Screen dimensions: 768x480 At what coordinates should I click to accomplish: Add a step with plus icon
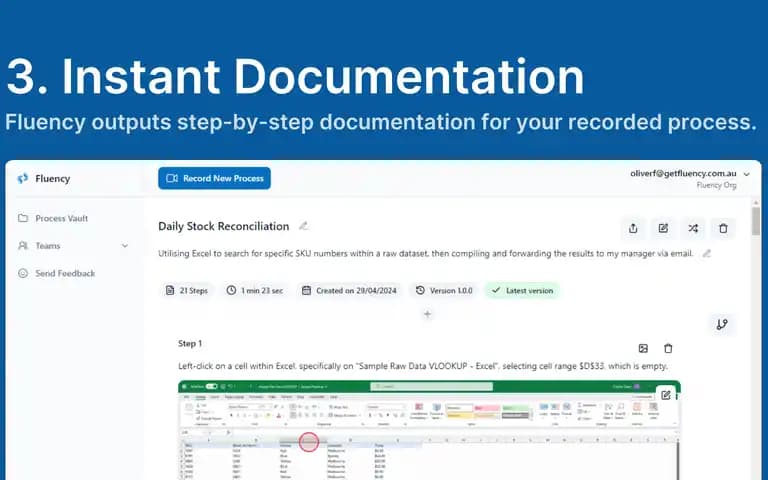[x=427, y=314]
